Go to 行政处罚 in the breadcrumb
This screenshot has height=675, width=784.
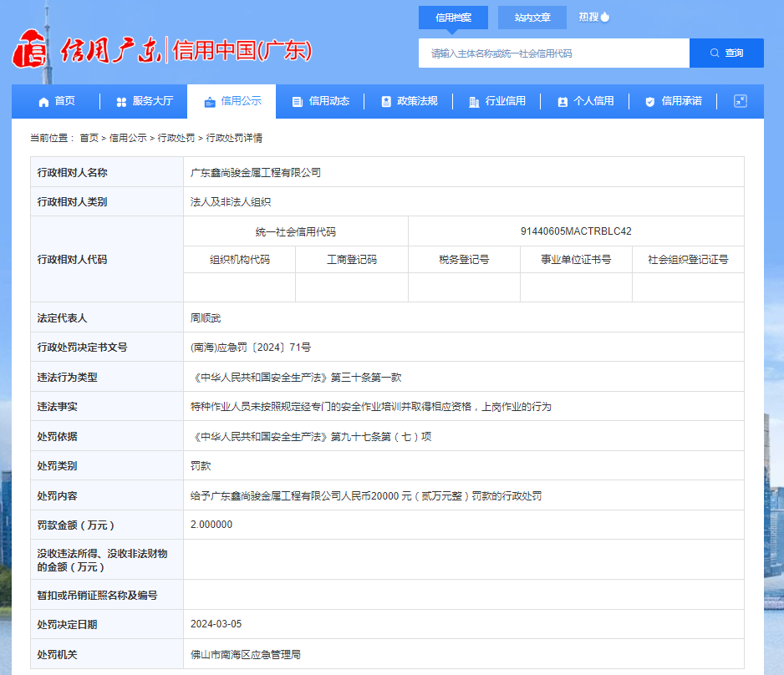(x=176, y=138)
